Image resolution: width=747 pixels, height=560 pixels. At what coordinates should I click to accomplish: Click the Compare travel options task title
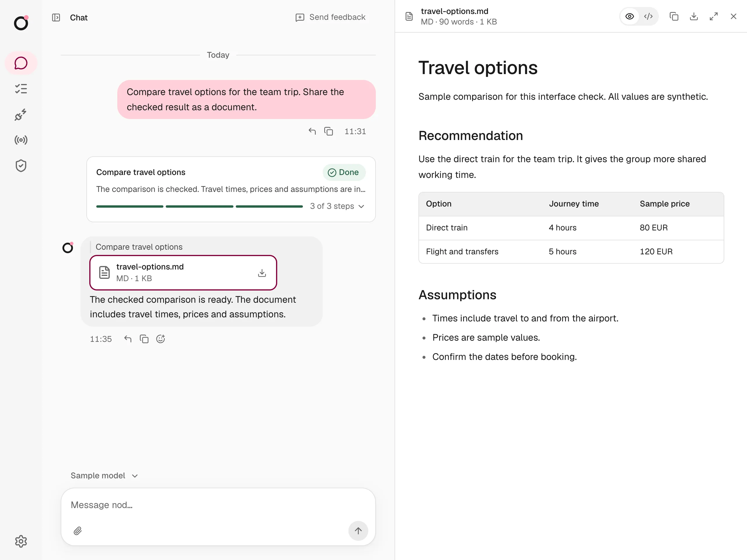(140, 172)
